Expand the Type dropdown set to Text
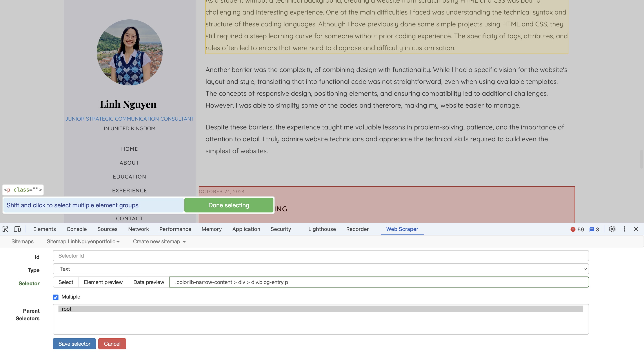This screenshot has height=354, width=644. point(320,269)
